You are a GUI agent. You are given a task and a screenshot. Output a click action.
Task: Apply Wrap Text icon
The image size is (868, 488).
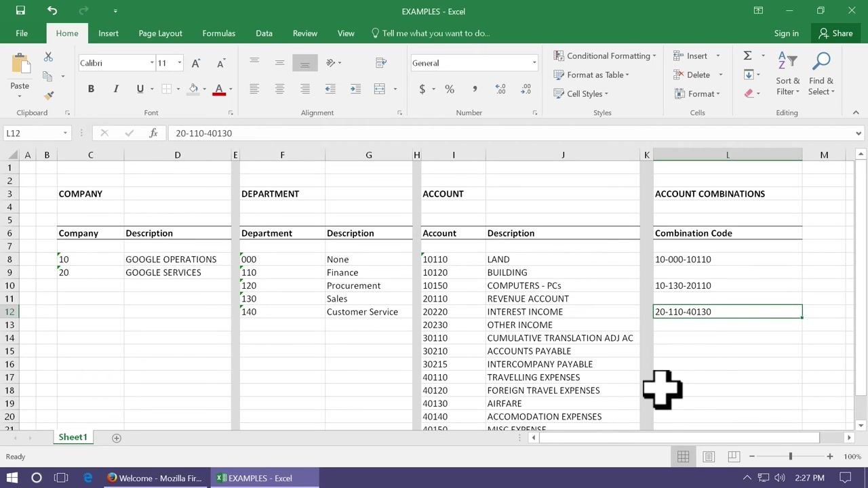tap(381, 62)
